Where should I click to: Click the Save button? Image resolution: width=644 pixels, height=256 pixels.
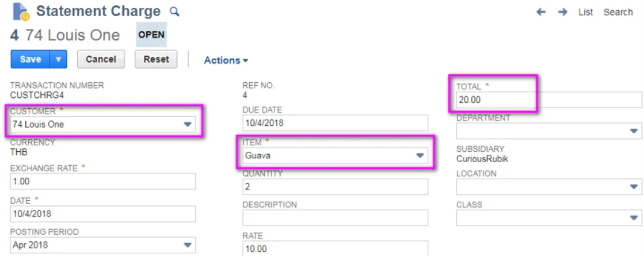pyautogui.click(x=31, y=59)
